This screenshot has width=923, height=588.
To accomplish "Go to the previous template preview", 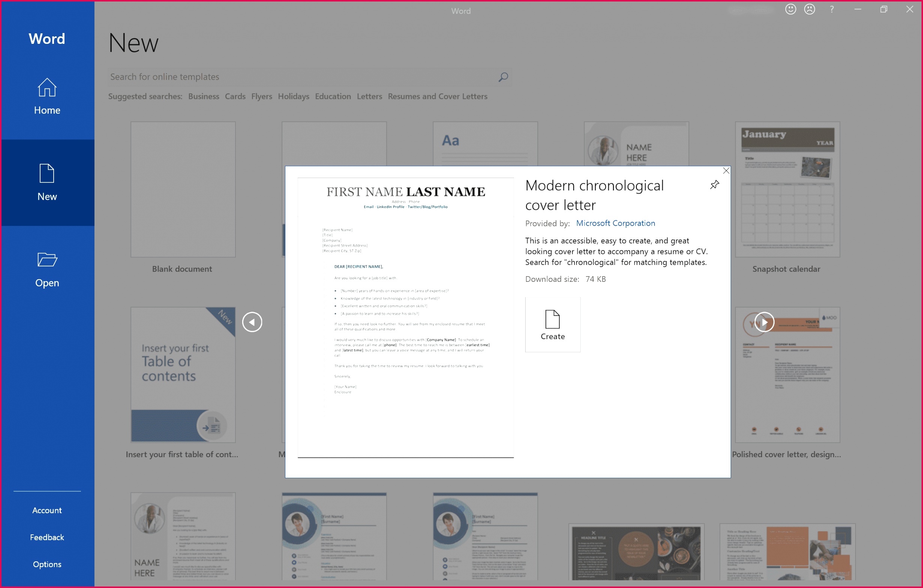I will 252,322.
